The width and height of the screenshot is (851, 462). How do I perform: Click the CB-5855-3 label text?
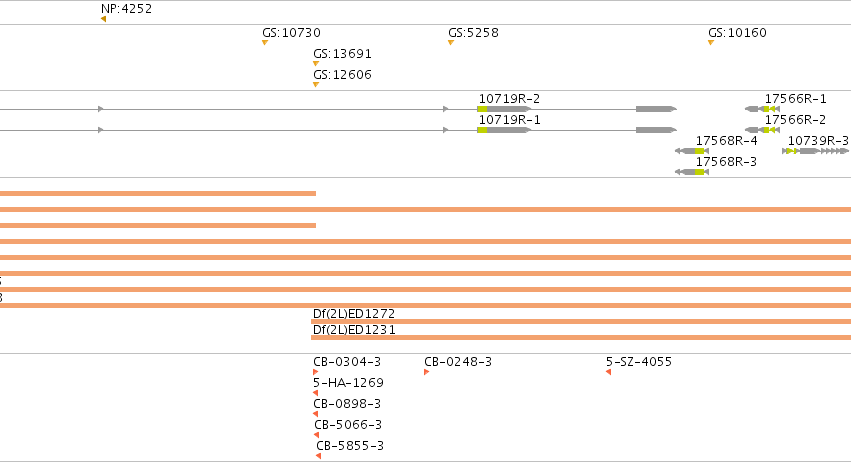coord(350,446)
